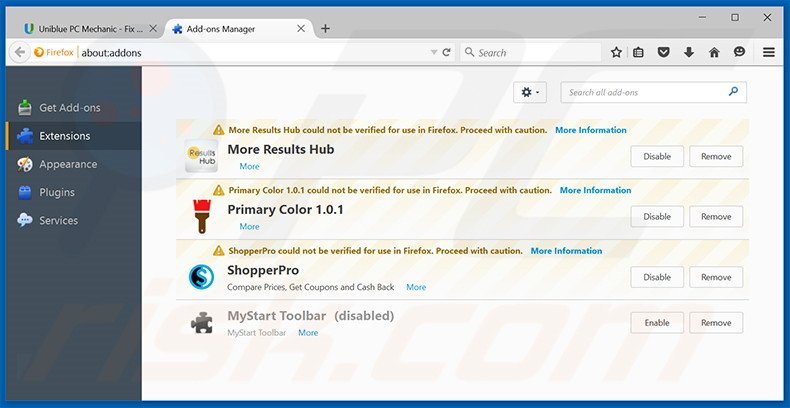Go to the Home page icon

pyautogui.click(x=714, y=52)
